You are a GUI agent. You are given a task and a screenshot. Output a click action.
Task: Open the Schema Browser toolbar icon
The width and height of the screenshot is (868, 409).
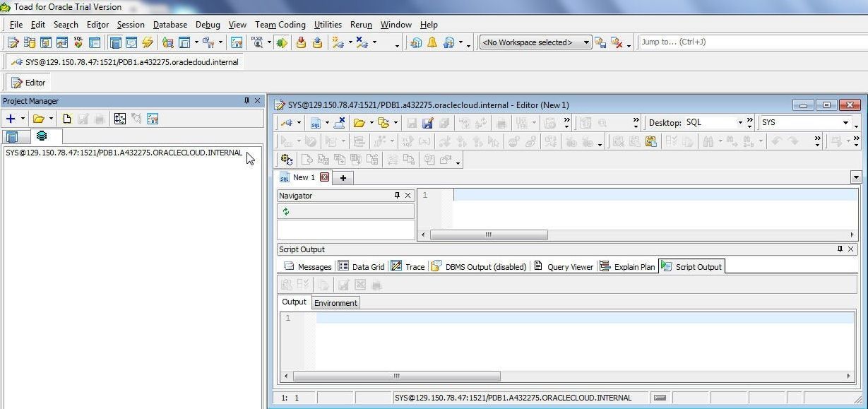(29, 42)
